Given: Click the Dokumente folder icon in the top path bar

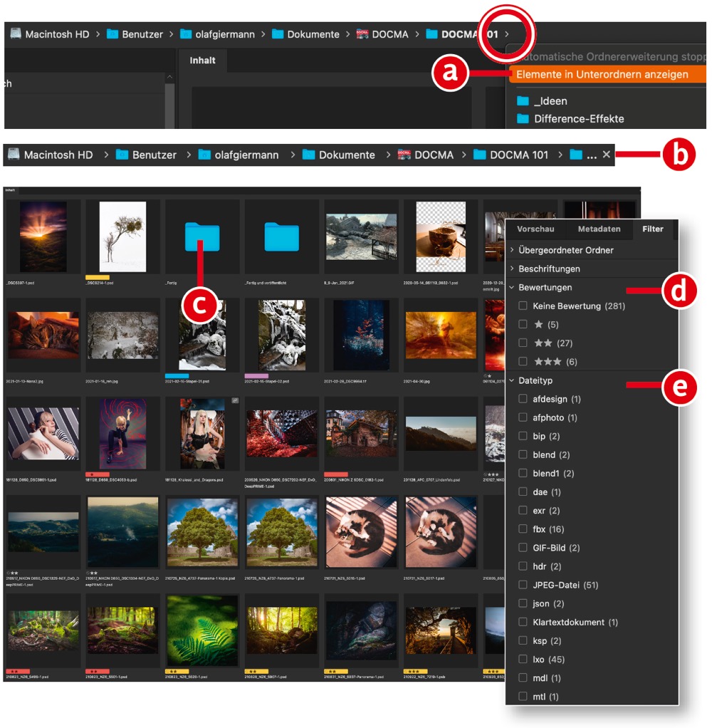Looking at the screenshot, I should tap(278, 34).
